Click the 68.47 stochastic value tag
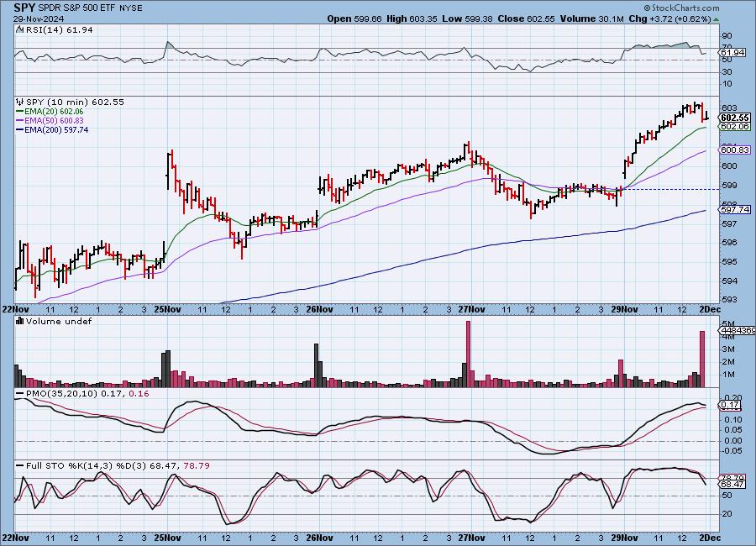This screenshot has height=546, width=756. pyautogui.click(x=733, y=484)
